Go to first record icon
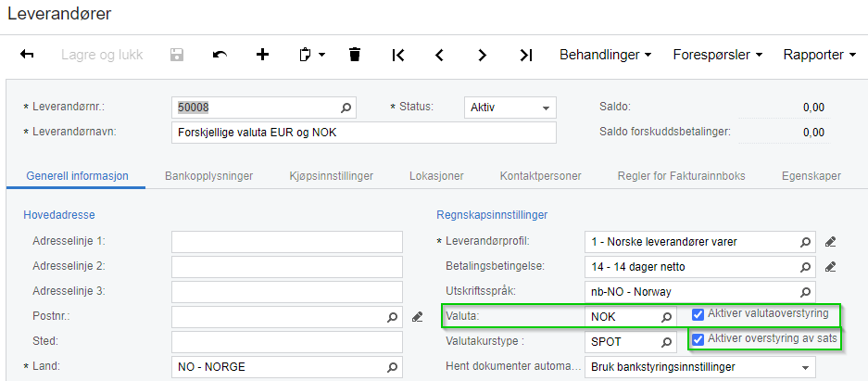This screenshot has height=381, width=868. point(398,55)
